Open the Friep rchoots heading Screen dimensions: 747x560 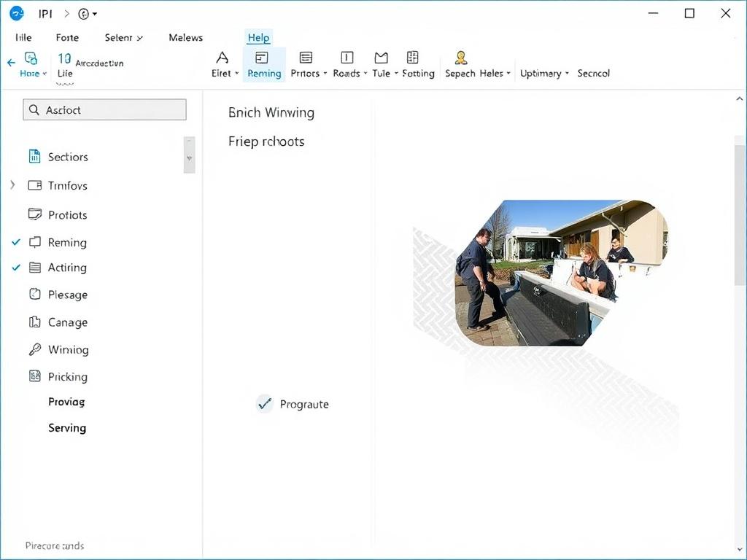pos(266,141)
